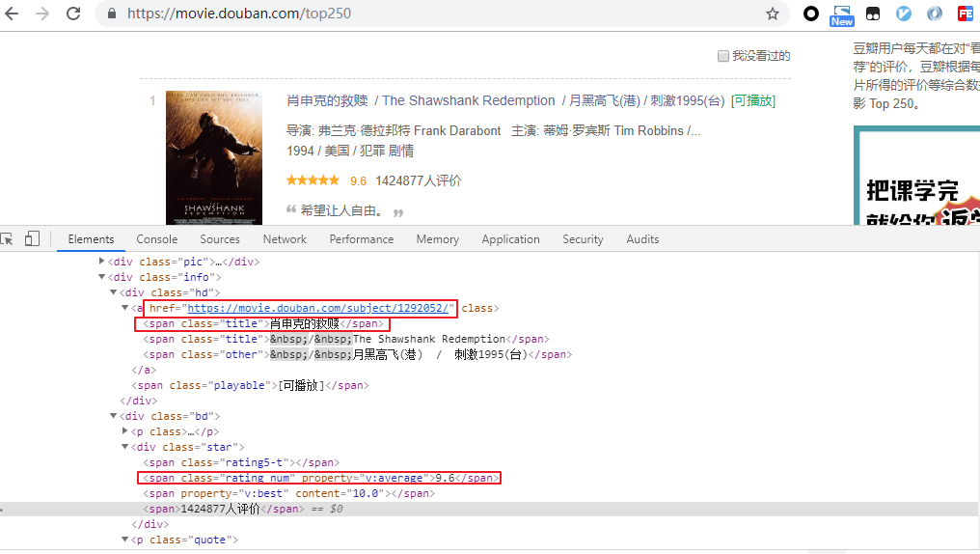Focus the address bar URL field
Viewport: 980px width, 554px height.
438,14
